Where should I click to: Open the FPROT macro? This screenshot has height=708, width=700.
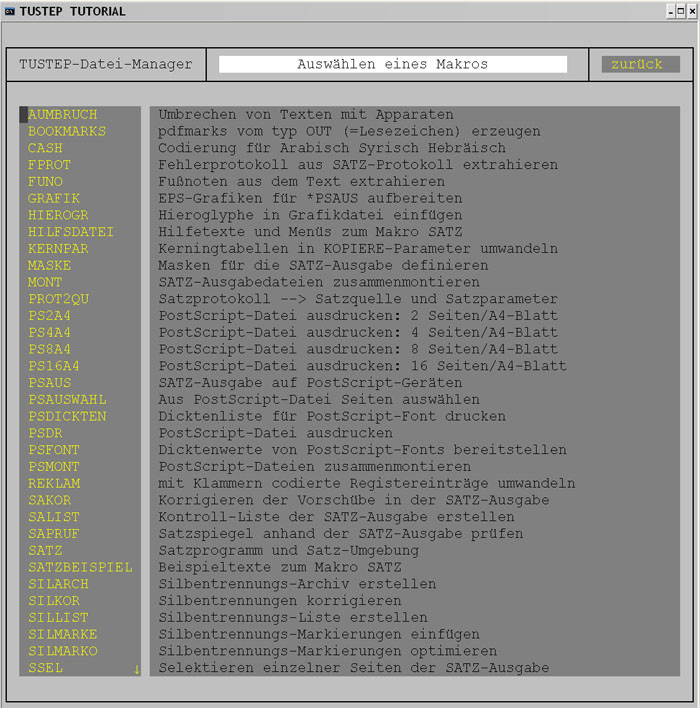[x=49, y=165]
